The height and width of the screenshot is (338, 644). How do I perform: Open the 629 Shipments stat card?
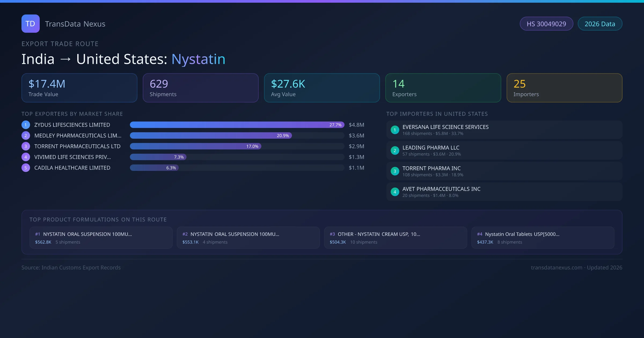(x=200, y=88)
